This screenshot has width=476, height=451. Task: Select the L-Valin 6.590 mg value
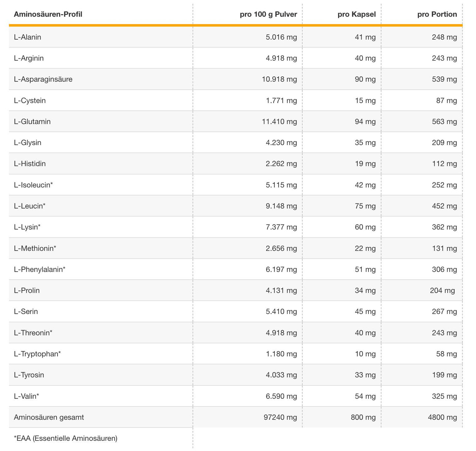coord(281,396)
